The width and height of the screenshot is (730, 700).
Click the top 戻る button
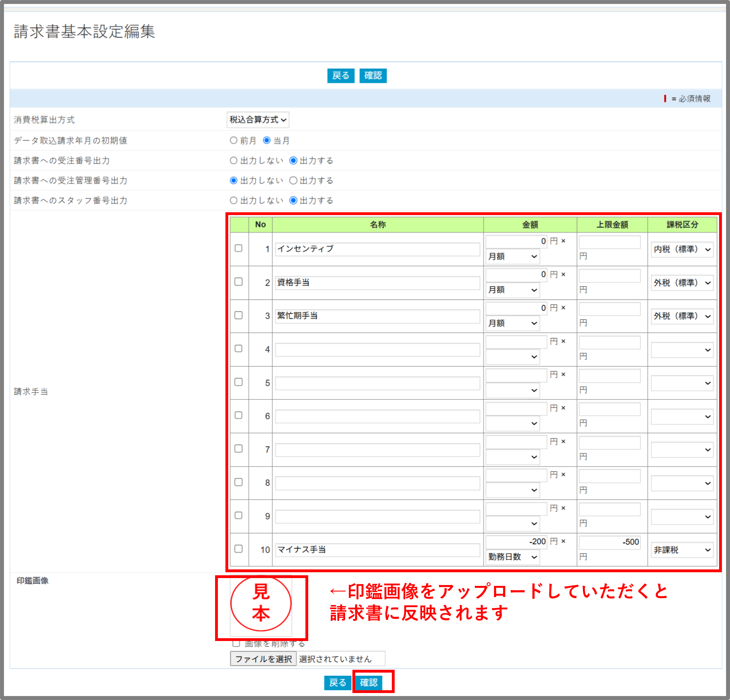pos(340,76)
